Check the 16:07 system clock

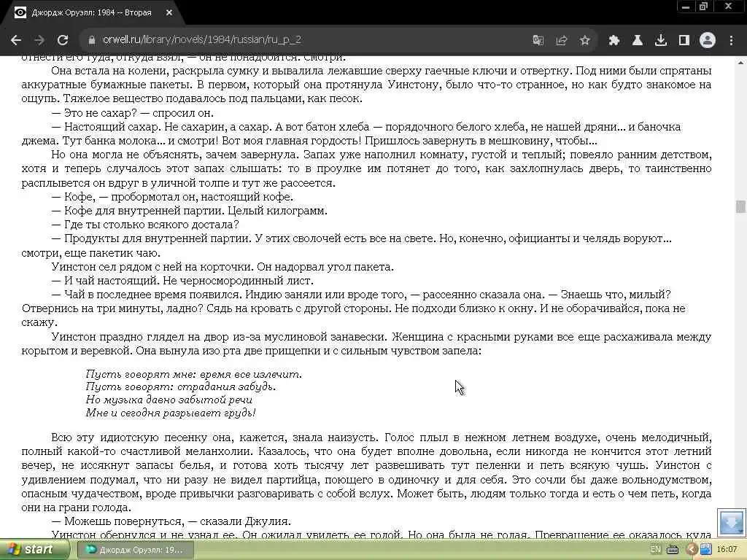pos(727,550)
